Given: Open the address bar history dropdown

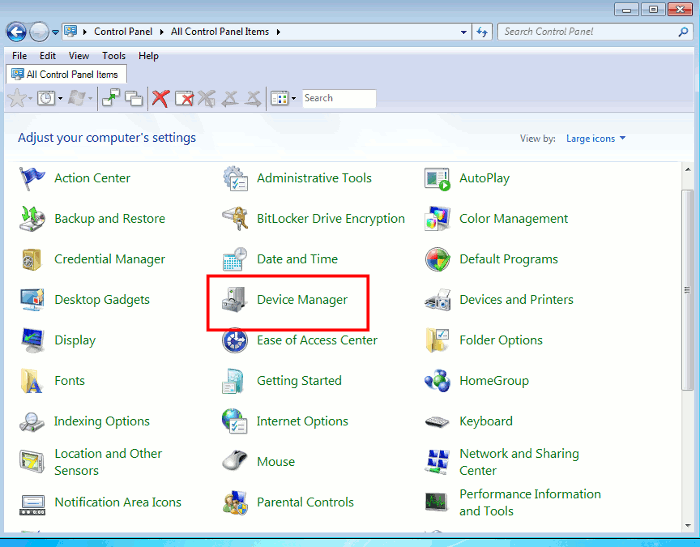Looking at the screenshot, I should (463, 32).
